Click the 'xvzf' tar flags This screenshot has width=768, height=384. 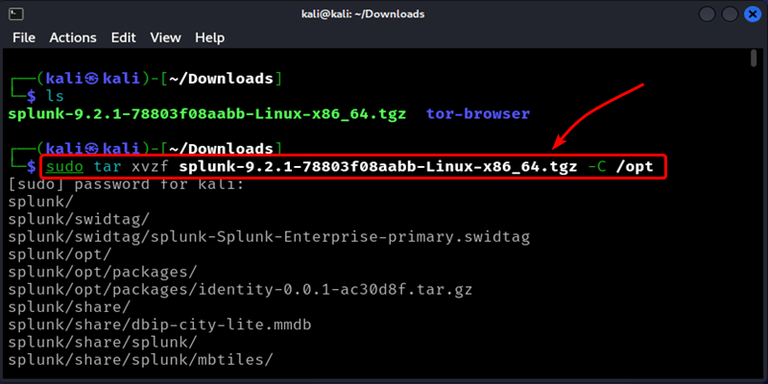[x=150, y=167]
